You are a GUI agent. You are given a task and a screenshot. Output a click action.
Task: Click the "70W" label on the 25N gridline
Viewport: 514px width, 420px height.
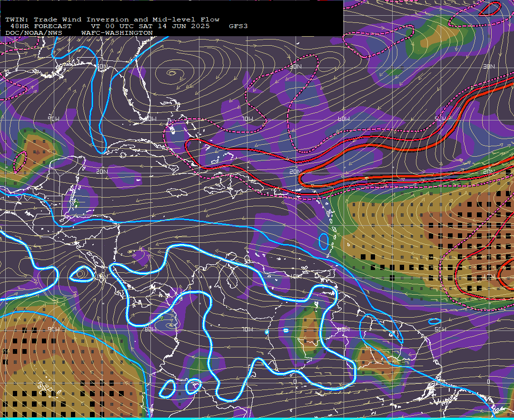click(248, 119)
